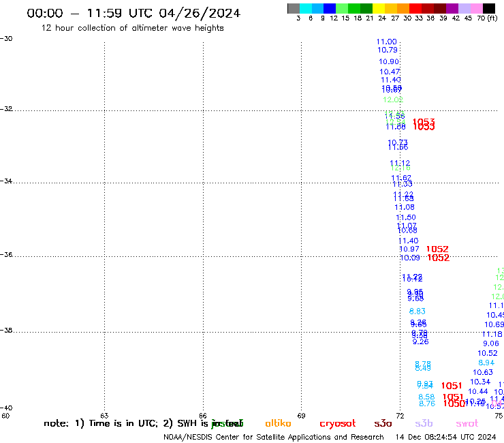Click the wave height value 11.18
This screenshot has width=504, height=443.
(x=492, y=334)
